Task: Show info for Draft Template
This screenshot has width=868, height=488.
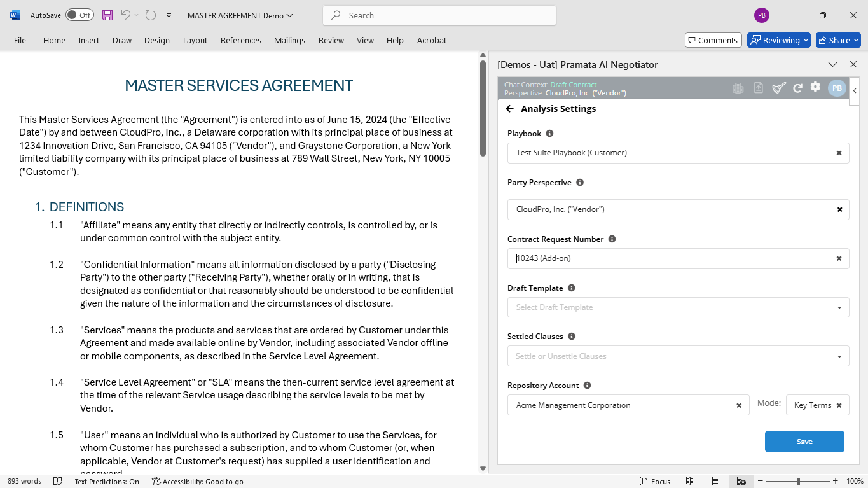Action: (x=571, y=288)
